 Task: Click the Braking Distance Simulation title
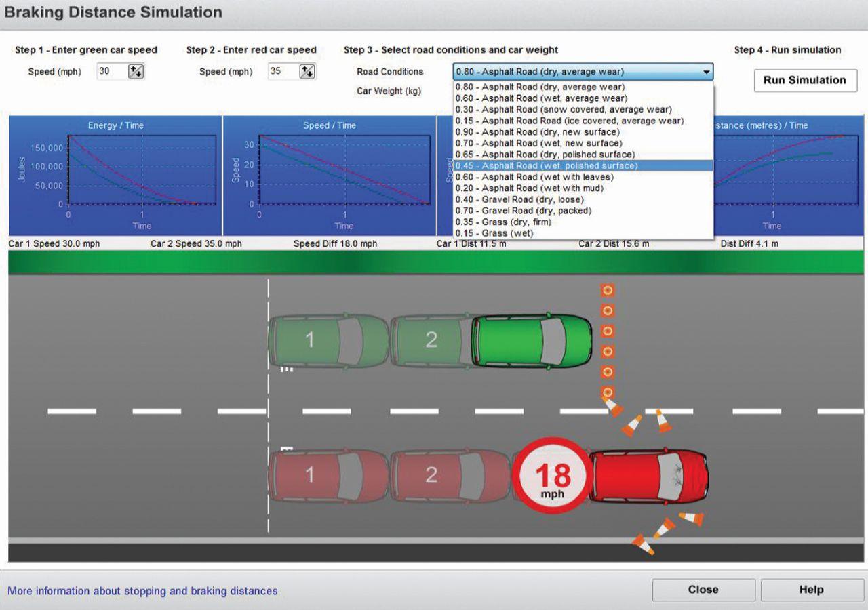tap(113, 12)
